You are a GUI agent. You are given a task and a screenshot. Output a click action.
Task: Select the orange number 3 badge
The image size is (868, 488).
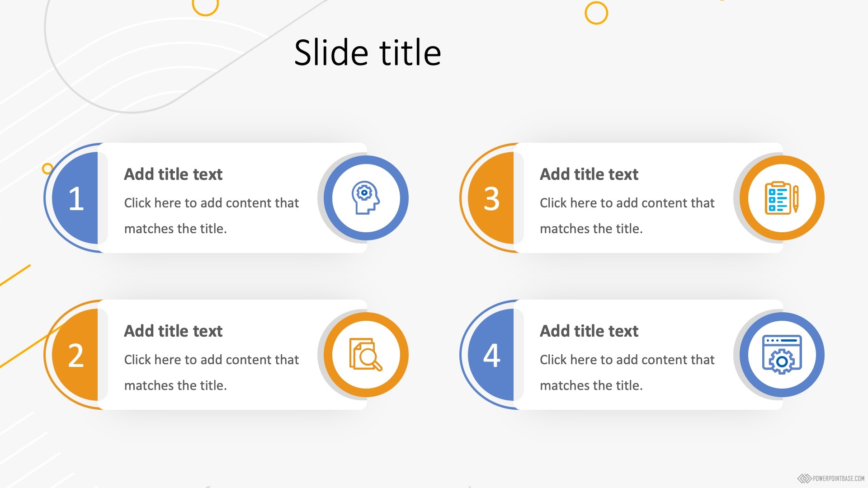coord(492,198)
